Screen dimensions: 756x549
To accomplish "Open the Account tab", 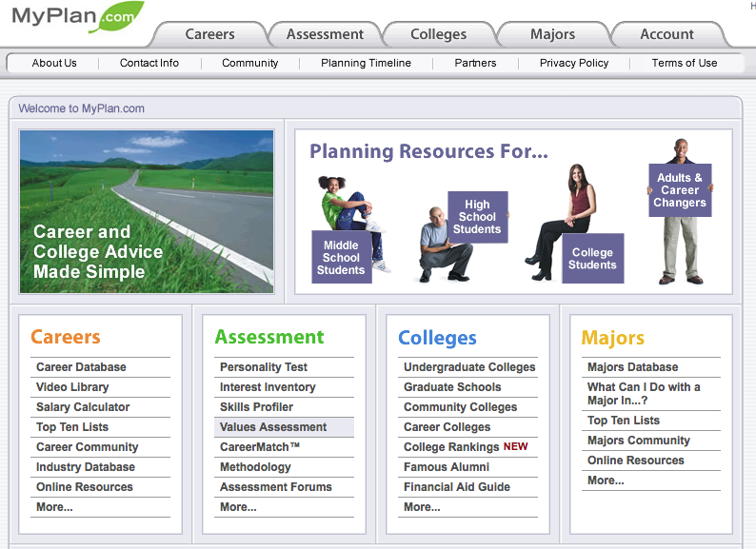I will tap(666, 34).
